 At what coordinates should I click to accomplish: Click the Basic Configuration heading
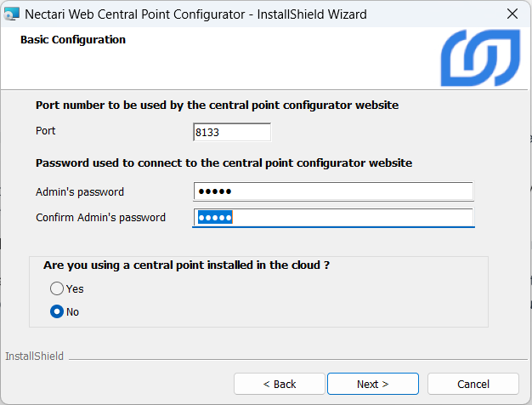[73, 40]
